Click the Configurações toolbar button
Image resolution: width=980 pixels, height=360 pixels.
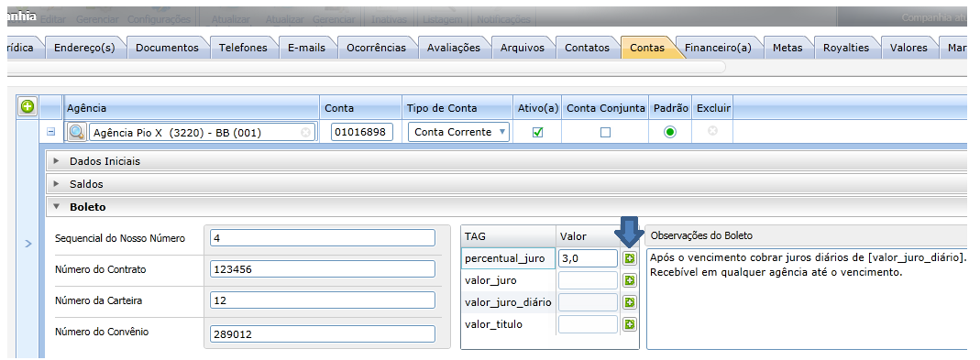159,19
